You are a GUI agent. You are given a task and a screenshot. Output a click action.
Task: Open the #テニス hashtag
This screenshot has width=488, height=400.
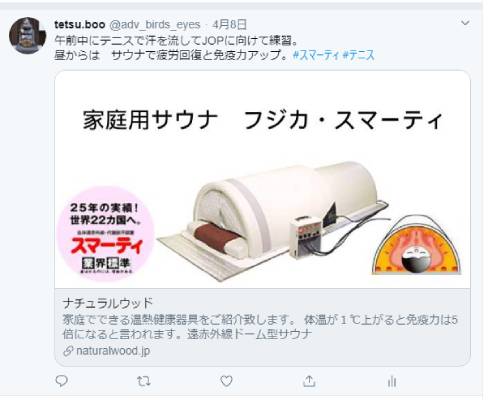click(358, 55)
